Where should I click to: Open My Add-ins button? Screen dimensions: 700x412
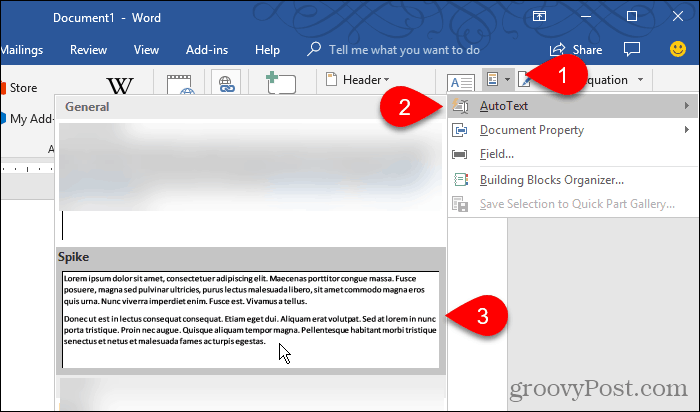coord(27,119)
